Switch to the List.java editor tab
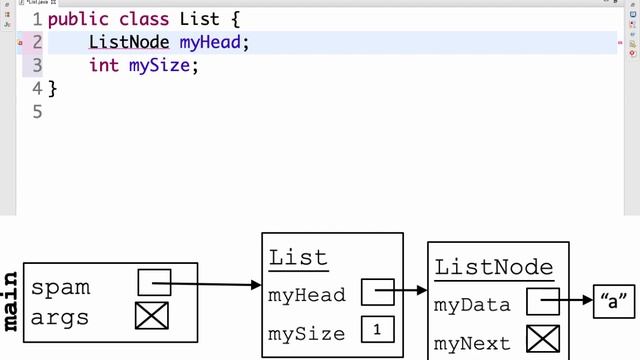Screen dimensions: 640x360 pos(38,2)
